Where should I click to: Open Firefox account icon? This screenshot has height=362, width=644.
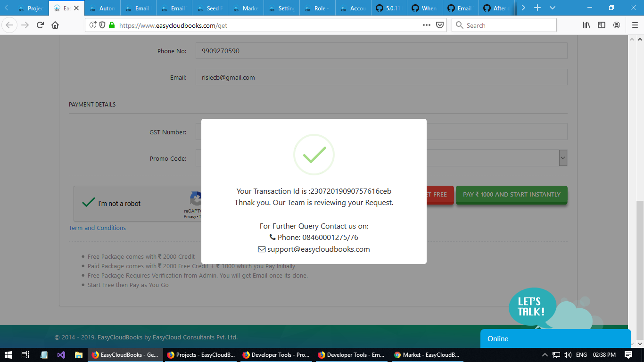[x=617, y=25]
